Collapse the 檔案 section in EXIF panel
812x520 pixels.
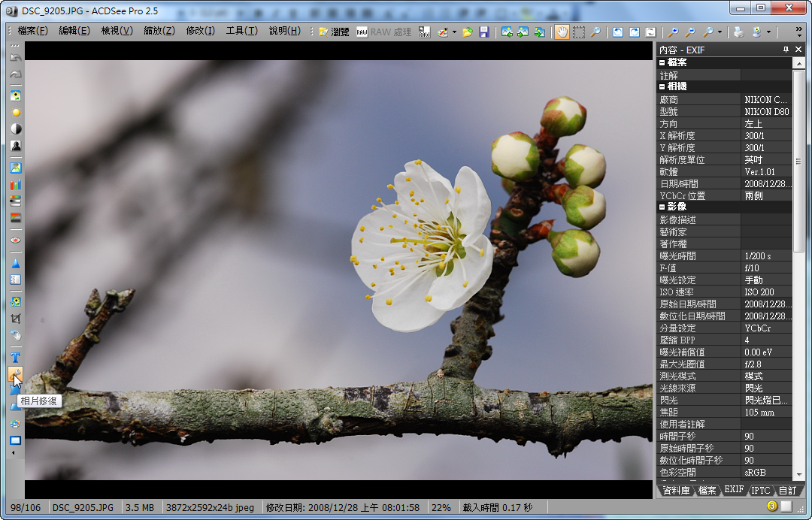662,62
